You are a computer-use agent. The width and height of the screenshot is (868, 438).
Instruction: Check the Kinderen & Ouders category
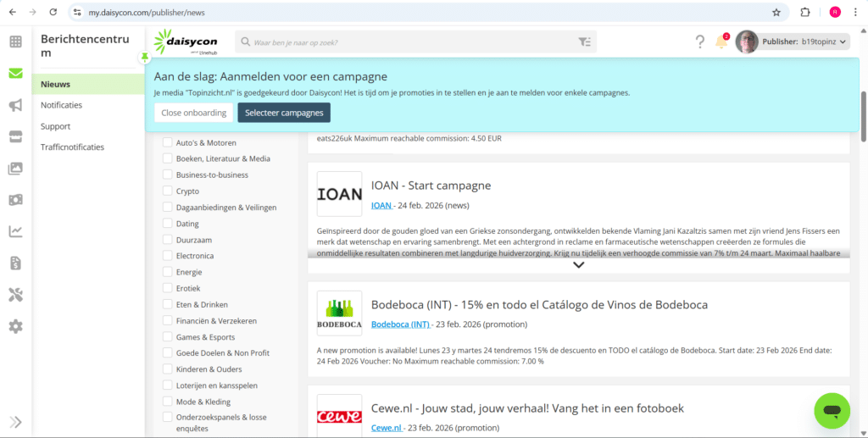[x=167, y=369]
